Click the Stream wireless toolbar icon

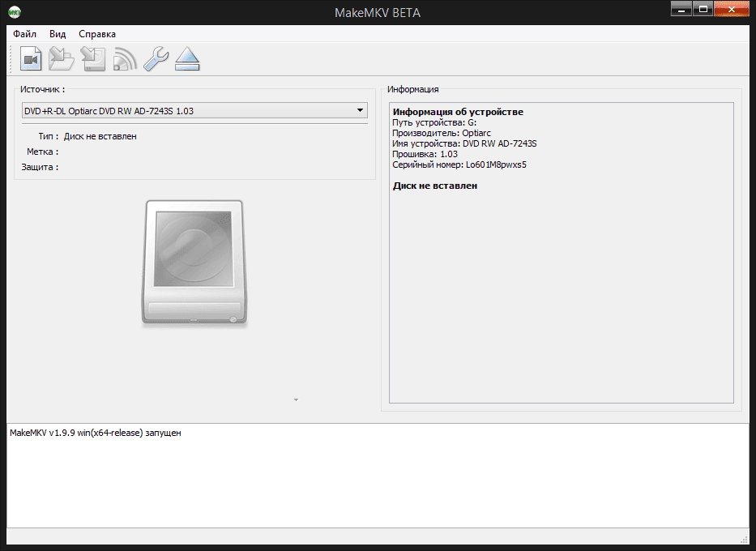(125, 59)
